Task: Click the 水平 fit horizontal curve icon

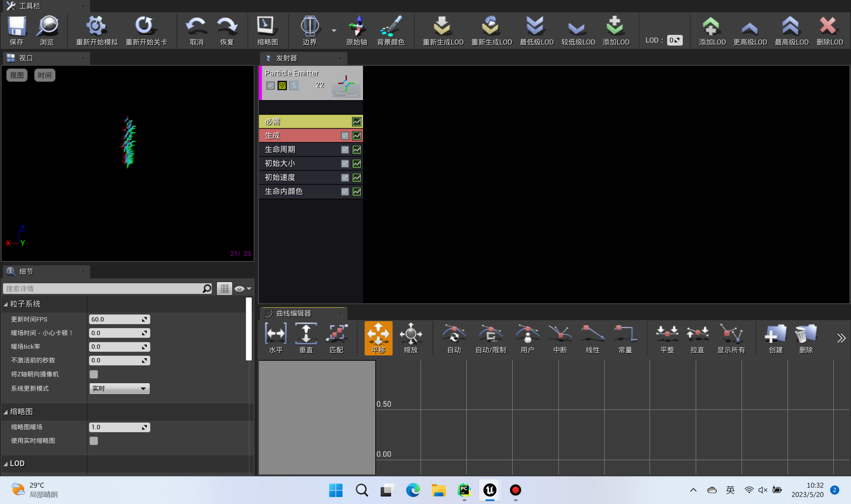Action: 275,338
